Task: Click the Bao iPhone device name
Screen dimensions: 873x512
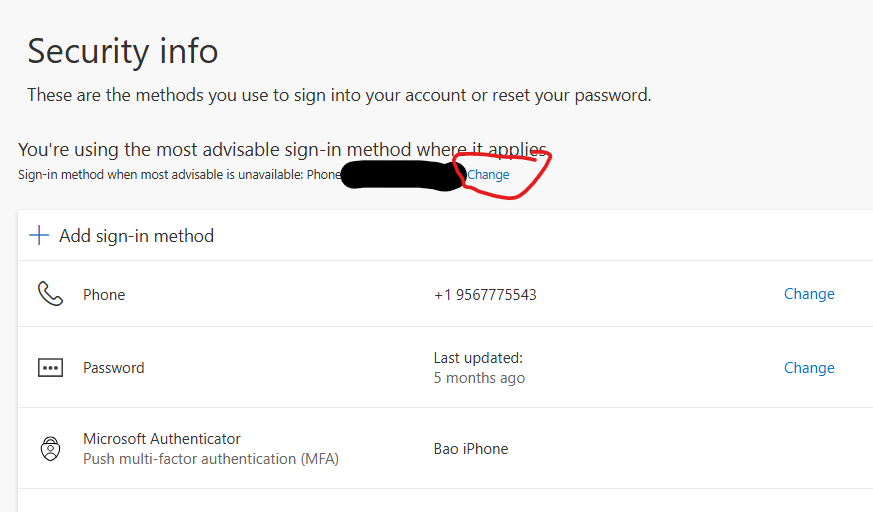Action: pos(471,449)
